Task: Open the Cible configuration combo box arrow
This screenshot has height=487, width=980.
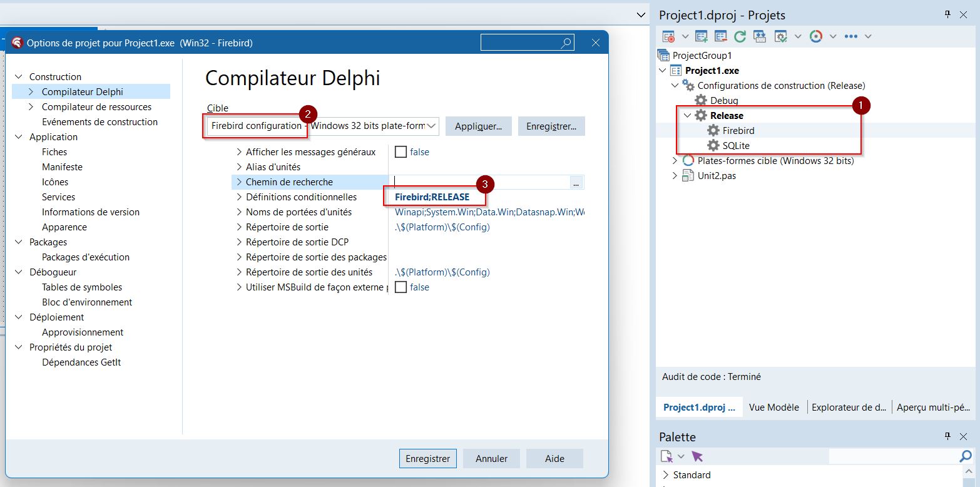Action: coord(431,126)
